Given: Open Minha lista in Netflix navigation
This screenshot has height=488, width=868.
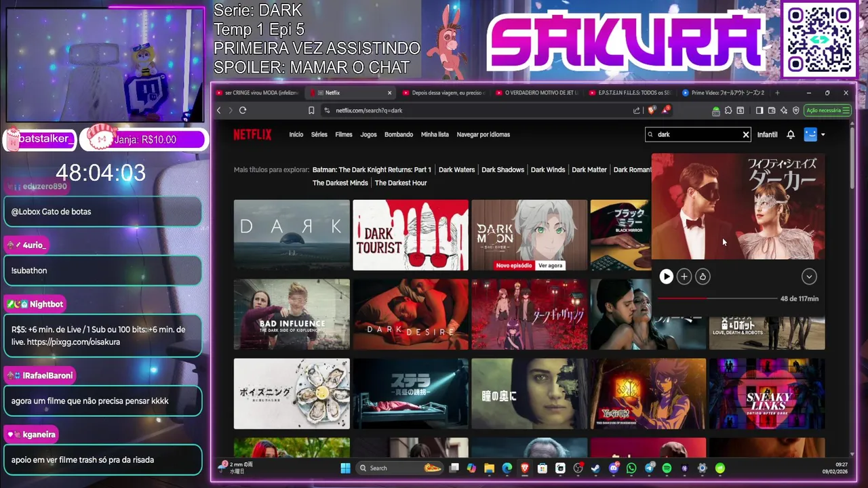Looking at the screenshot, I should (x=435, y=134).
